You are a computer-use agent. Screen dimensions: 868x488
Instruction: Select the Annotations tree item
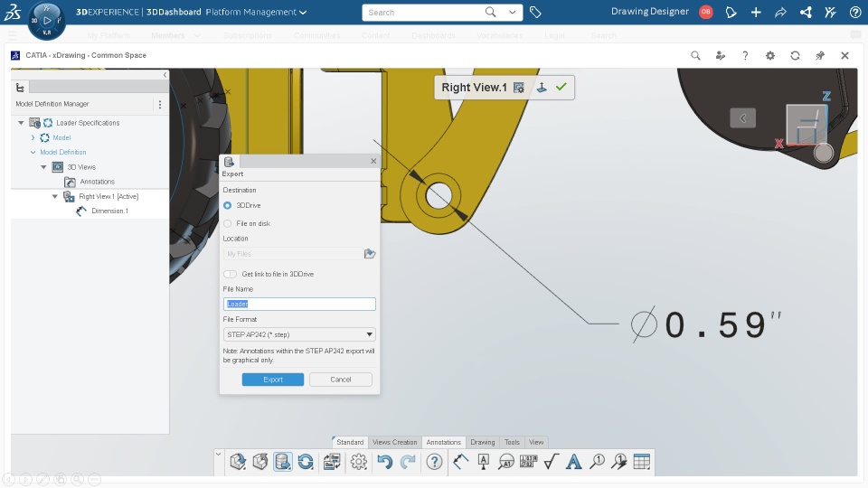point(98,182)
